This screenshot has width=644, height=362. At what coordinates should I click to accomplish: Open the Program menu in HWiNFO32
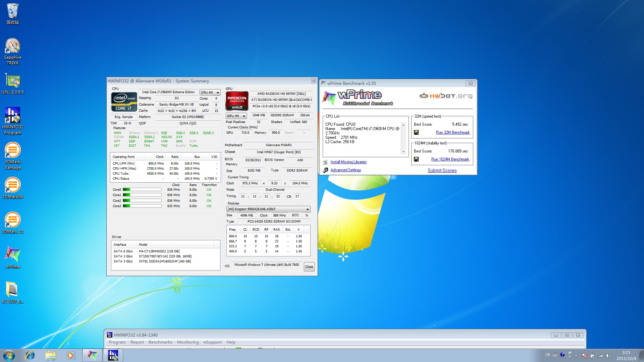pyautogui.click(x=117, y=342)
